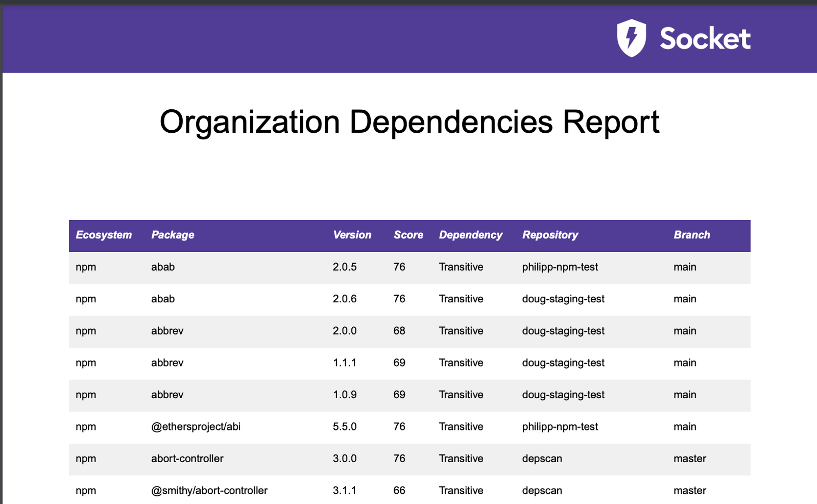
Task: Click doug-staging-test in abbrev 1.0.9 row
Action: (563, 395)
